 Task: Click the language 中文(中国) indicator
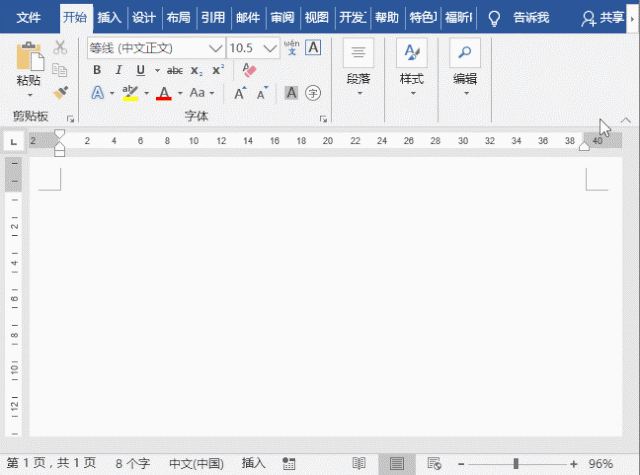196,464
